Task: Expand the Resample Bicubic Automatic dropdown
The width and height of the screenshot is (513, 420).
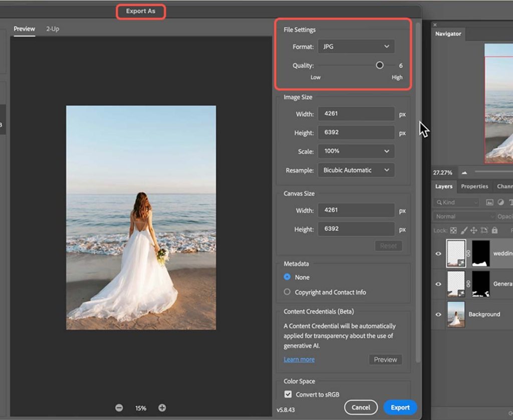Action: [x=356, y=170]
